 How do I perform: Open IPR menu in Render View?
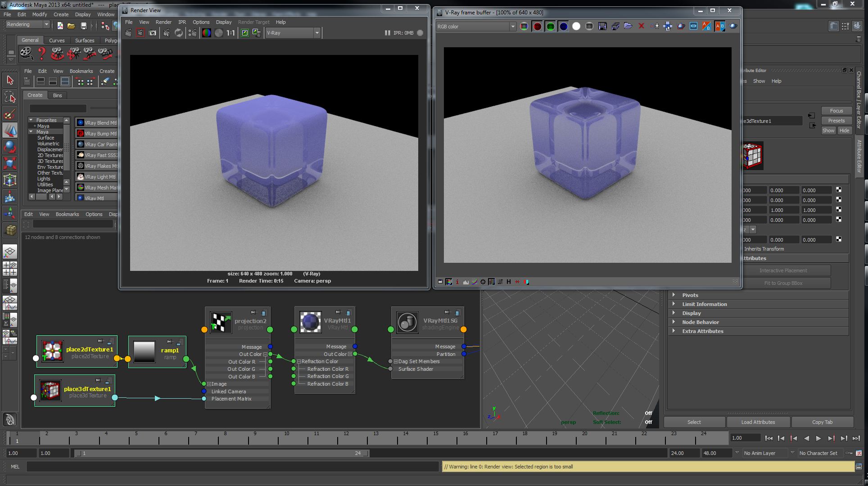click(182, 22)
